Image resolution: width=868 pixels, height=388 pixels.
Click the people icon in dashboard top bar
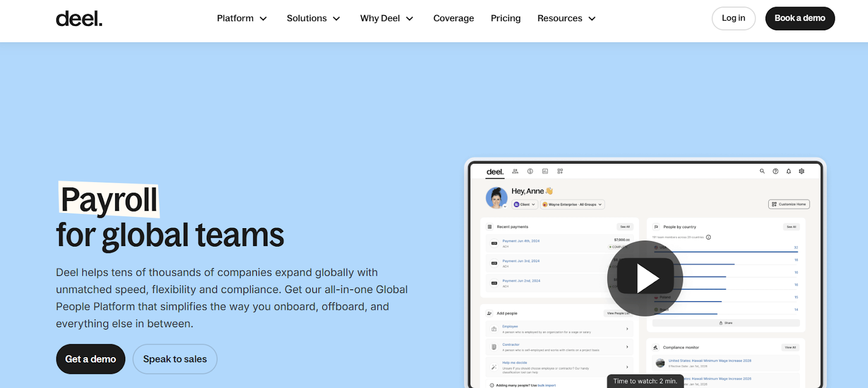515,171
